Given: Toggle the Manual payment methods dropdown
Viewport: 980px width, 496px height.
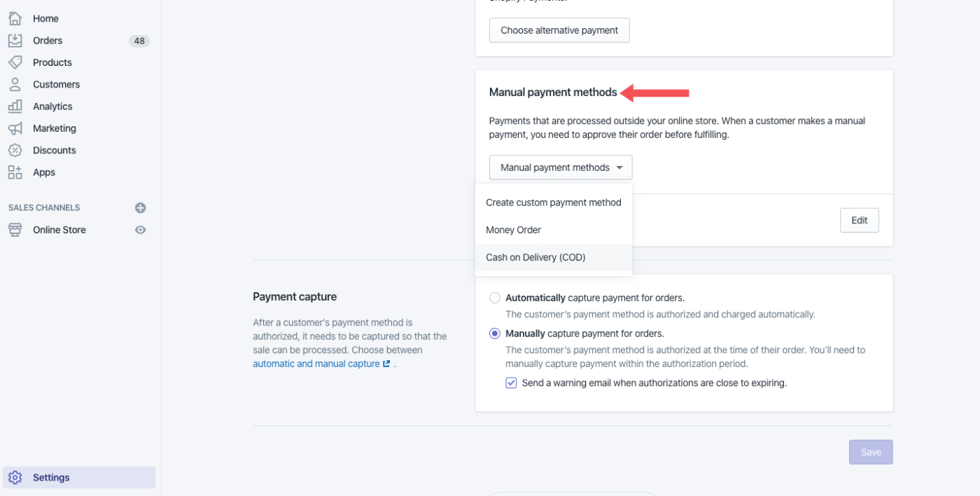Looking at the screenshot, I should 561,167.
